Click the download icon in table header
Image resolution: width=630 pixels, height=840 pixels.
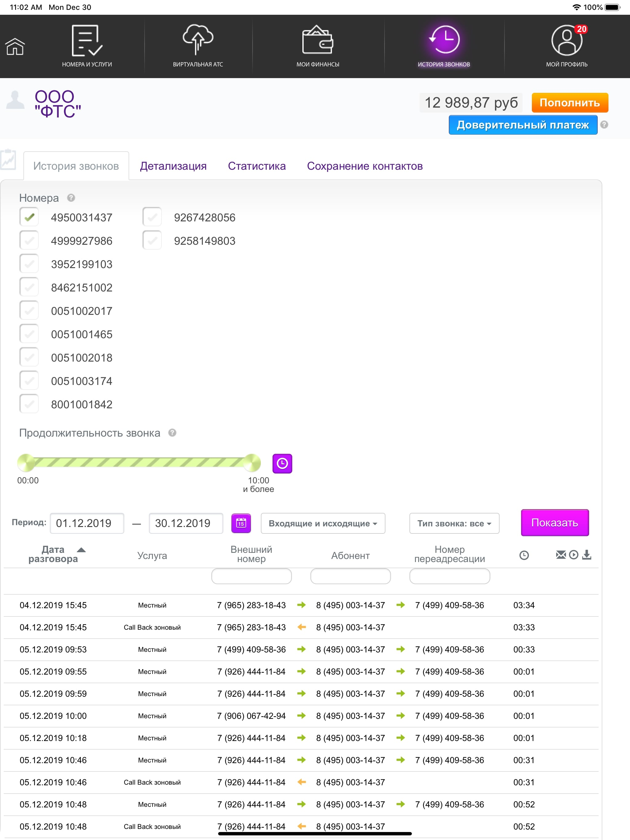point(587,555)
